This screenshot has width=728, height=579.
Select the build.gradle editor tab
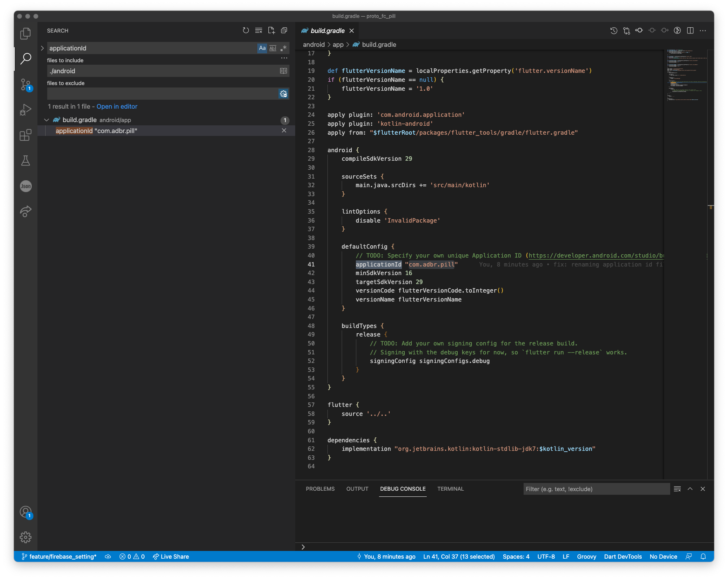click(x=327, y=31)
